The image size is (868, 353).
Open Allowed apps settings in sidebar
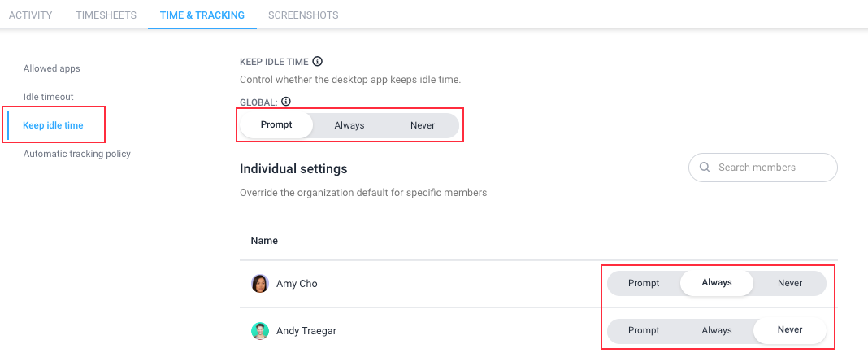pos(51,68)
